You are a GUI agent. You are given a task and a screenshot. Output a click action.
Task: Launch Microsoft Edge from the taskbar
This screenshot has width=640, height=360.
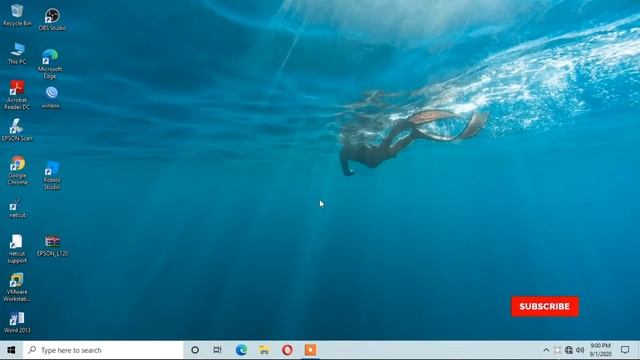[241, 350]
